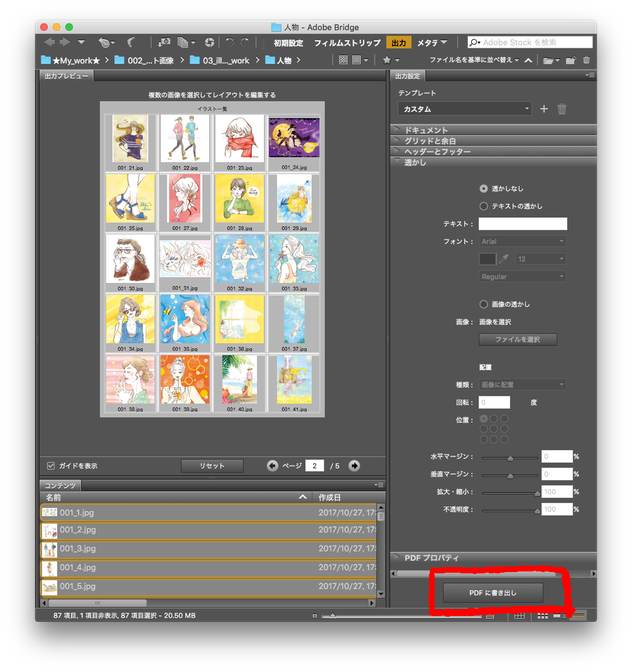Click the 不透明度 slider

(510, 510)
